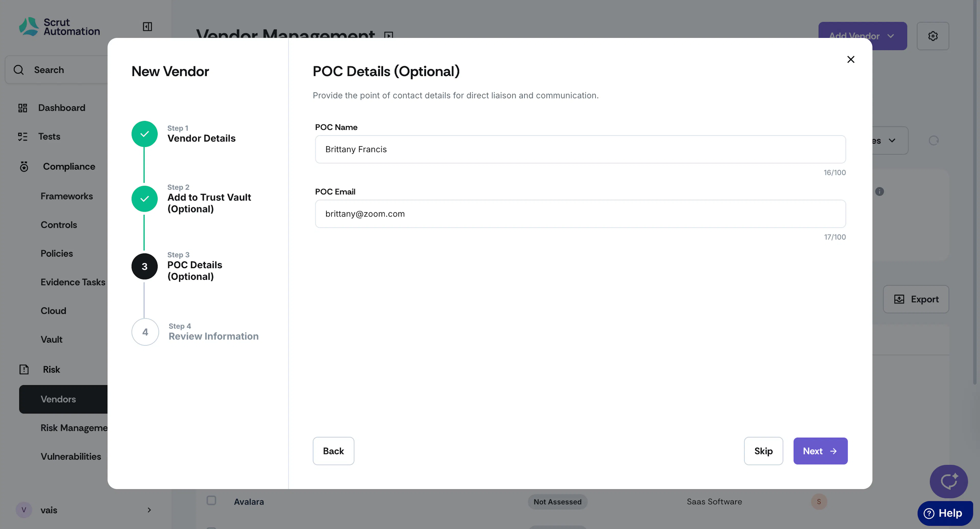The height and width of the screenshot is (529, 980).
Task: Click the AI chat assistant bubble
Action: point(948,481)
